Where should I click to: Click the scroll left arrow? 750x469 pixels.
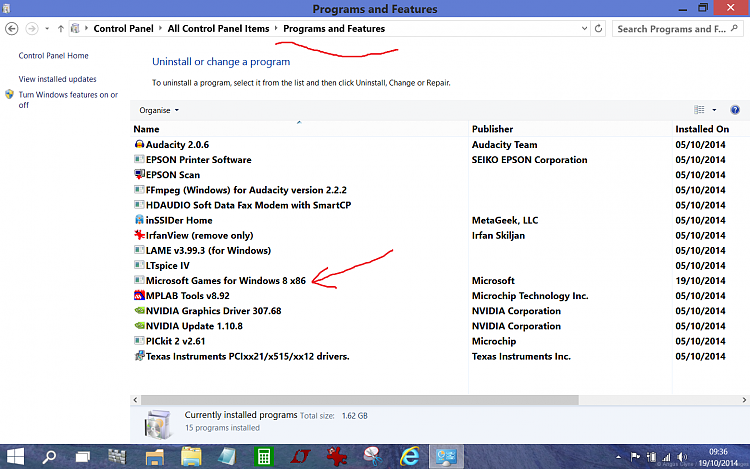pos(135,400)
